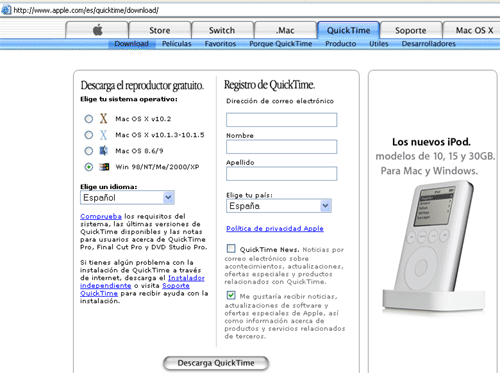Go to Películas subnav item
Viewport: 500px width, 373px height.
pos(177,44)
